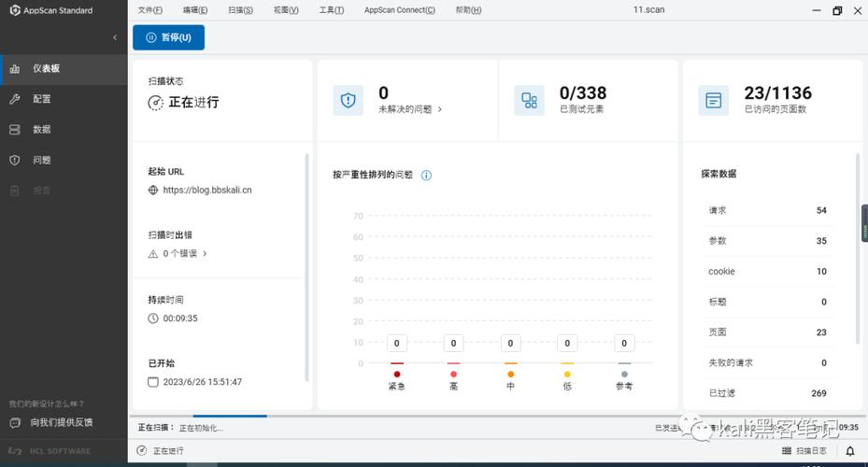Viewport: 868px width, 467px height.
Task: Click the clock icon beside duration
Action: (153, 318)
